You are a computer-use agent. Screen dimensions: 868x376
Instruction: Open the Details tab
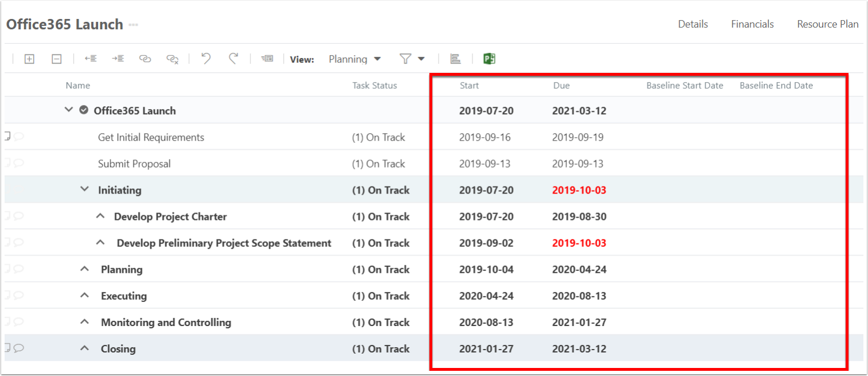693,24
